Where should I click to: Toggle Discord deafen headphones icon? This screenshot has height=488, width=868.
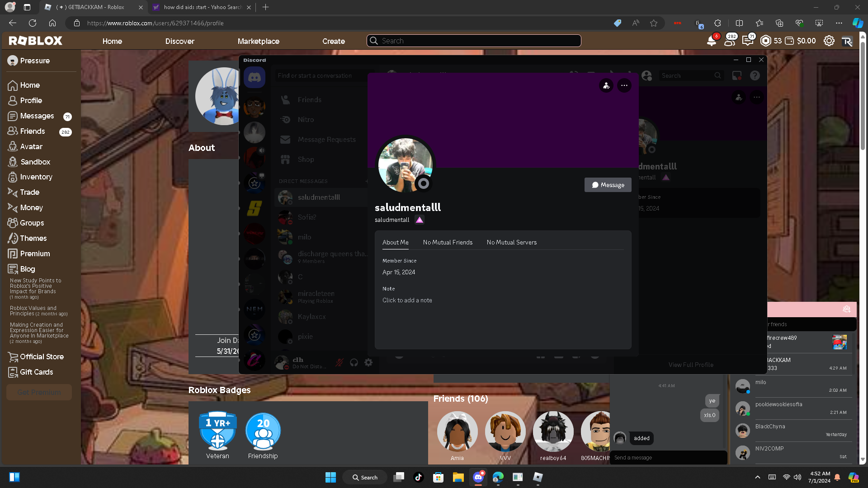tap(354, 362)
